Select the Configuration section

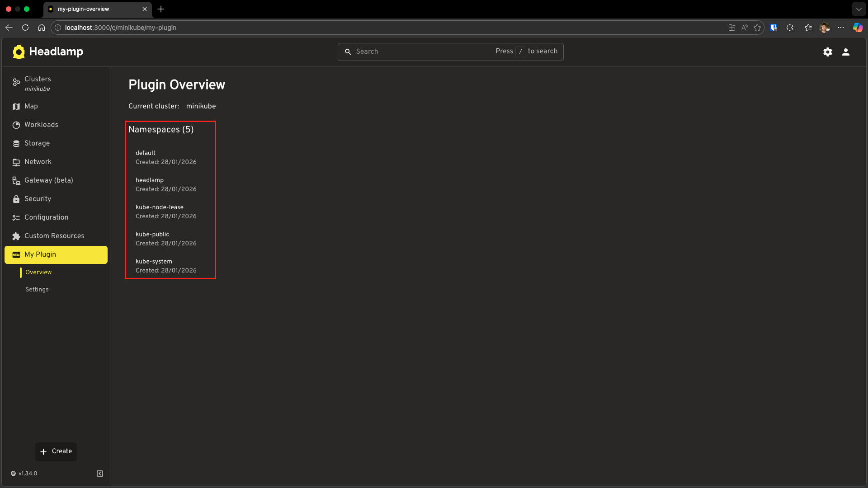(x=45, y=217)
